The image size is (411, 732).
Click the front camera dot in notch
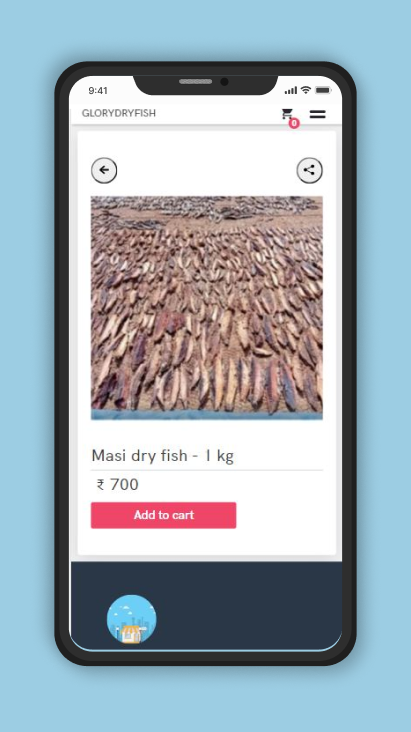click(224, 82)
